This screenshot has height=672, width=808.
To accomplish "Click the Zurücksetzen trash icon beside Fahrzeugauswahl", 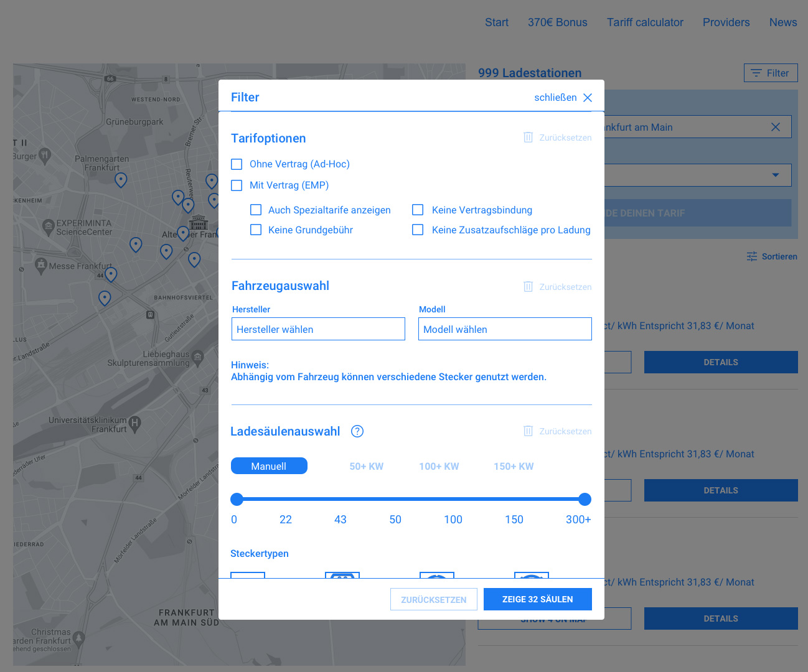I will tap(528, 286).
